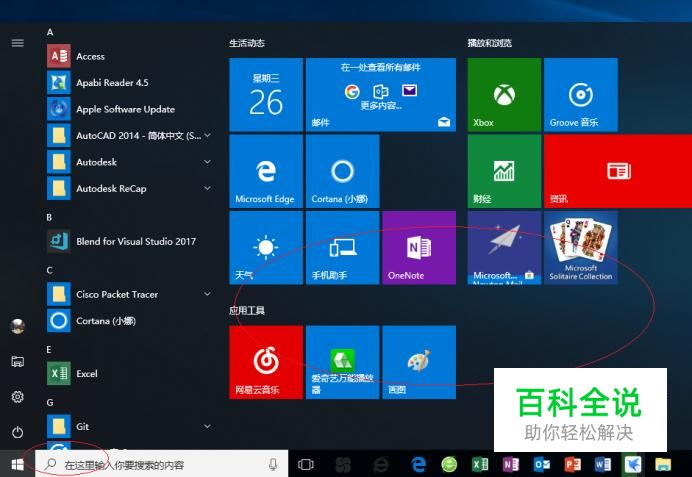Expand the Autodesk folder chevron
This screenshot has width=692, height=477.
coord(207,162)
